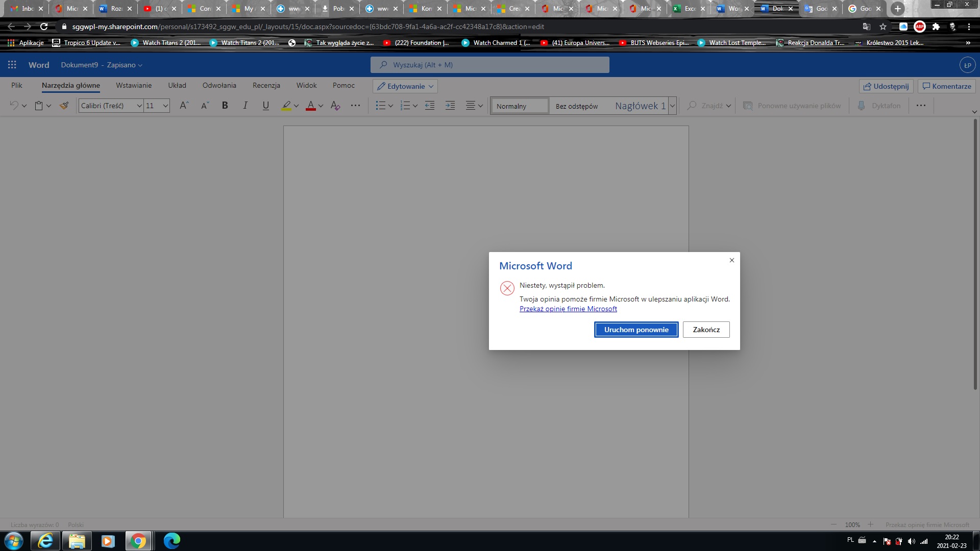Viewport: 980px width, 551px height.
Task: Switch to the Widok tab
Action: [307, 85]
